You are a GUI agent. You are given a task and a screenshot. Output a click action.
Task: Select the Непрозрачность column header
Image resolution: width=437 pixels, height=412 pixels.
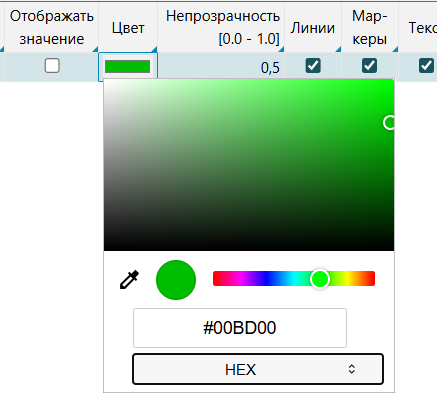tap(221, 28)
